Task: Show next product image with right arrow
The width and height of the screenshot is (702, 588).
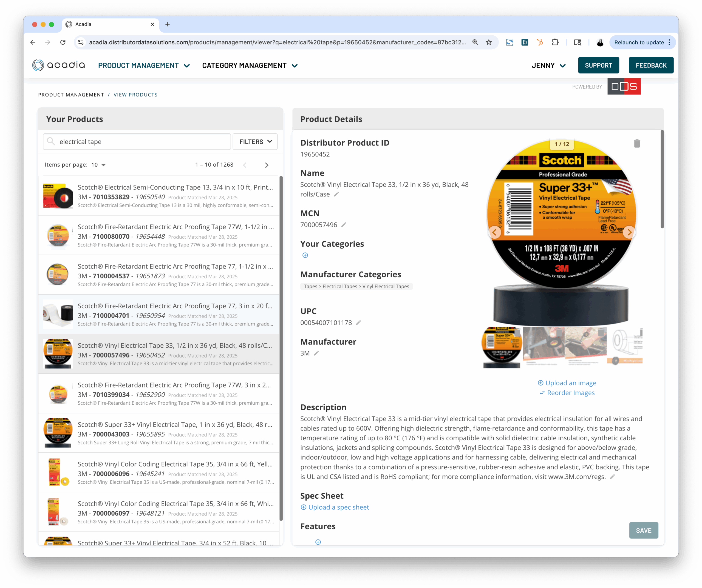Action: pos(629,232)
